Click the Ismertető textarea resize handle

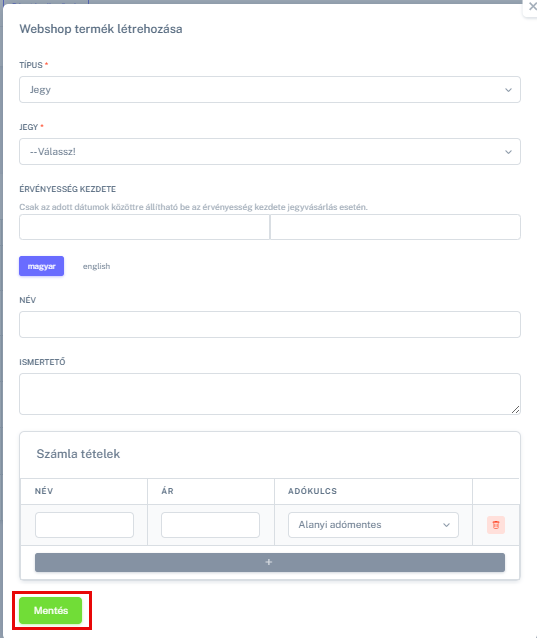[515, 410]
